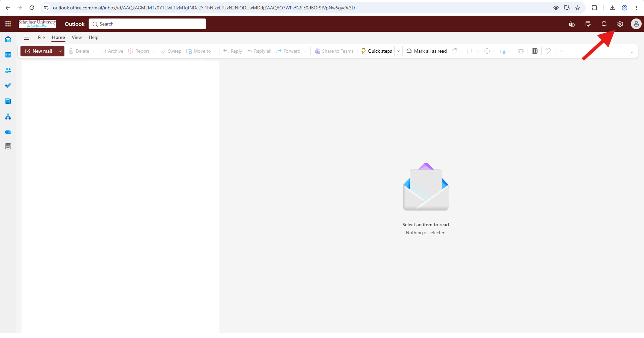The height and width of the screenshot is (338, 644).
Task: Expand the ribbon display options chevron
Action: pos(632,52)
